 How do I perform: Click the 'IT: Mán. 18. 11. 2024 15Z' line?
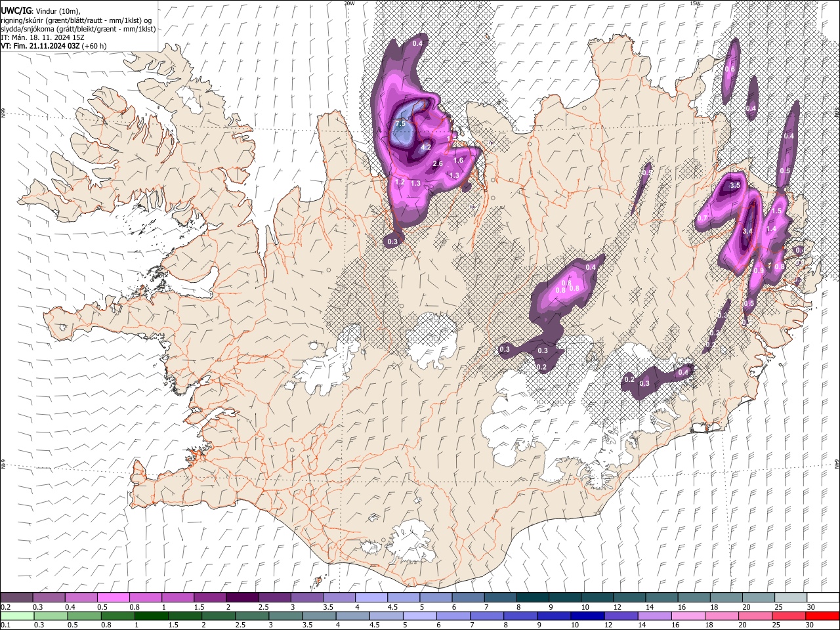click(43, 37)
